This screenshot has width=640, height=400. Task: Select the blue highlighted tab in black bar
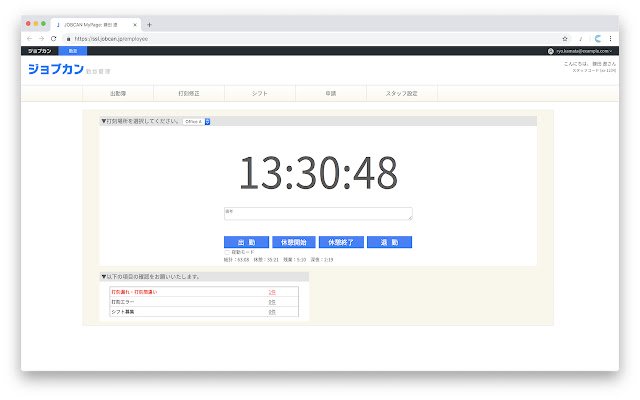coord(73,51)
